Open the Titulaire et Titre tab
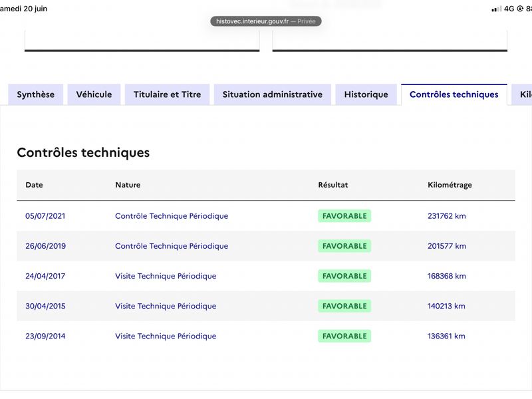532x399 pixels. click(x=168, y=94)
